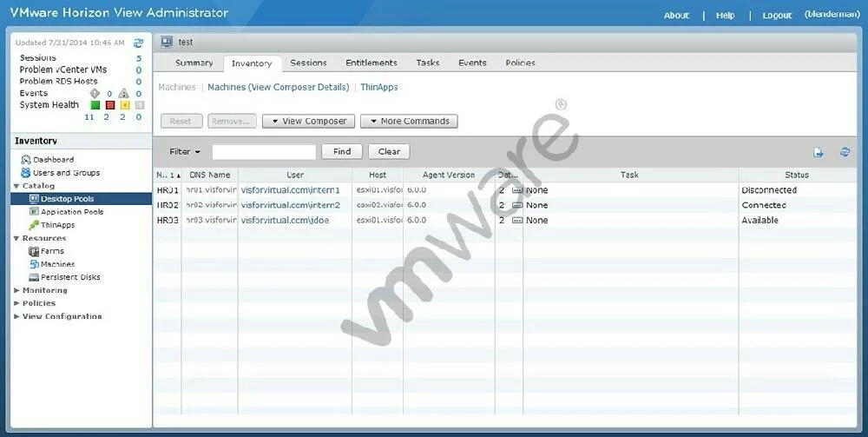Screen dimensions: 868x437
Task: Click the Persistent Disks icon
Action: [x=34, y=277]
